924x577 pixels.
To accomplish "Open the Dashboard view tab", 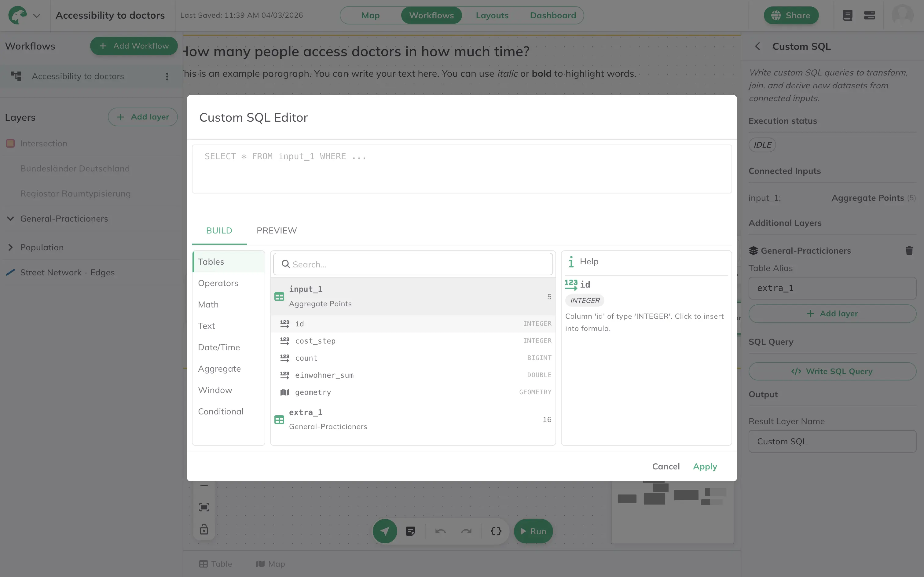I will (x=552, y=16).
